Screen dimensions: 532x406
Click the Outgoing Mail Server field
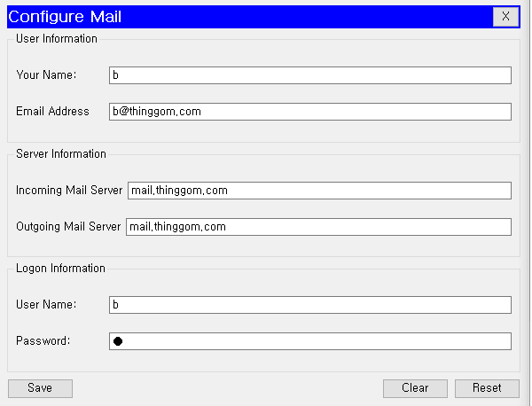point(318,227)
